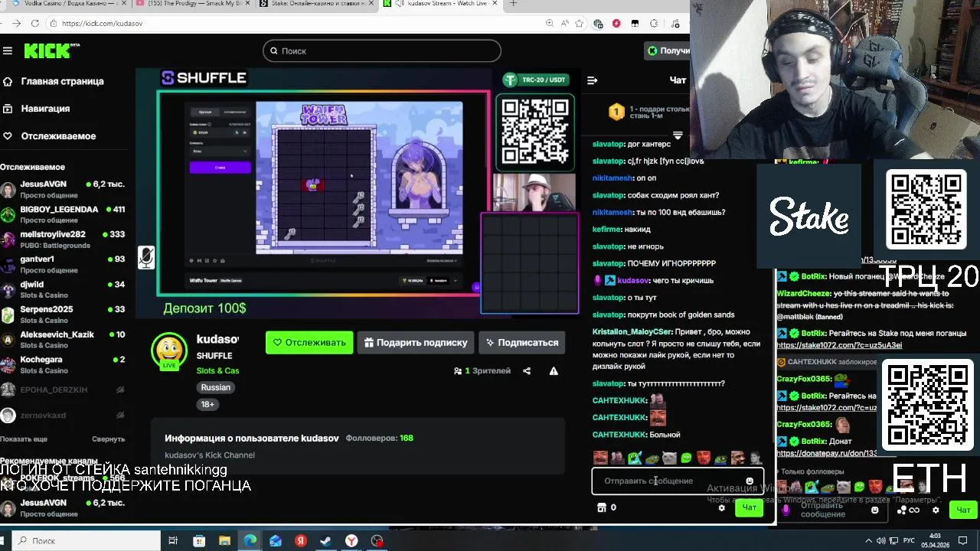Collapse followed list with Свернуть
980x551 pixels.
click(x=108, y=439)
